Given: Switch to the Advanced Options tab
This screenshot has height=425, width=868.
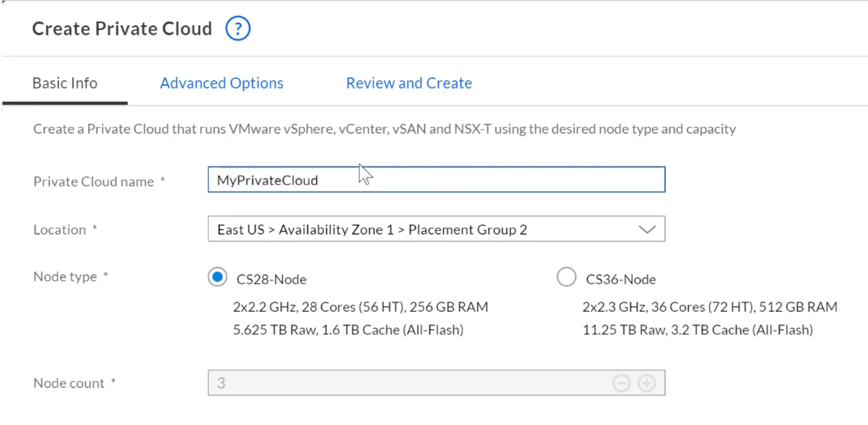Looking at the screenshot, I should [222, 83].
